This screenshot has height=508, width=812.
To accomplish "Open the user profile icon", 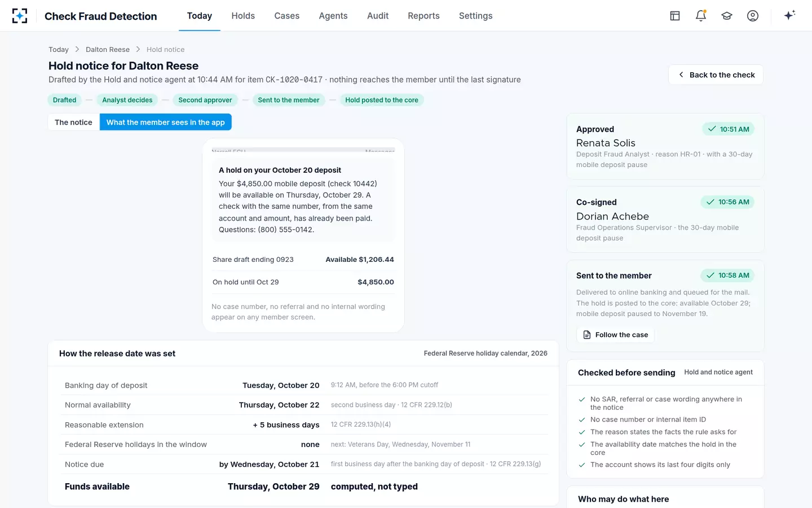I will (753, 16).
